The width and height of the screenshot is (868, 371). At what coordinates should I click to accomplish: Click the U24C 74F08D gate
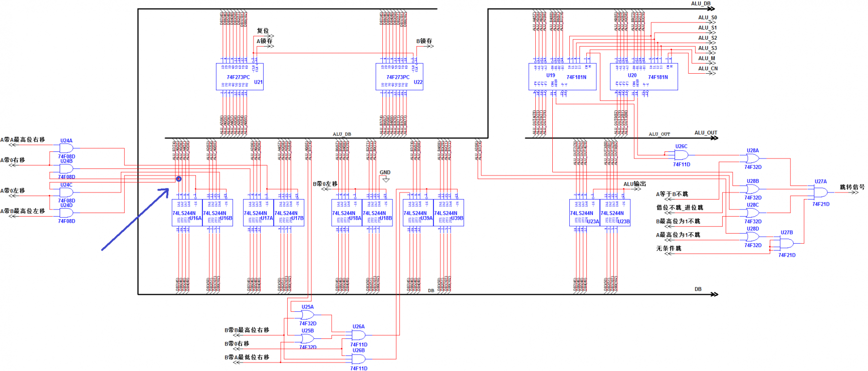67,193
